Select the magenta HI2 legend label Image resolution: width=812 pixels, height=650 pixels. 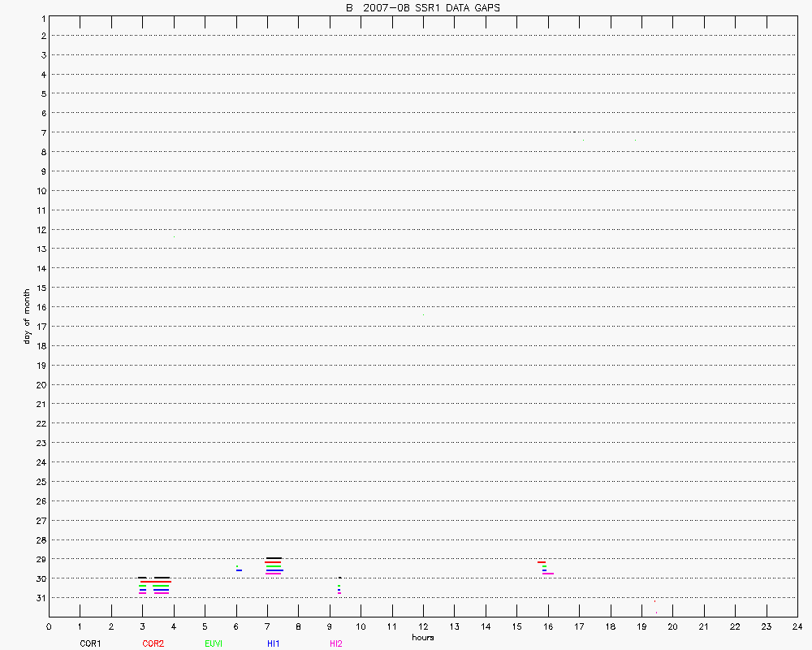(335, 643)
